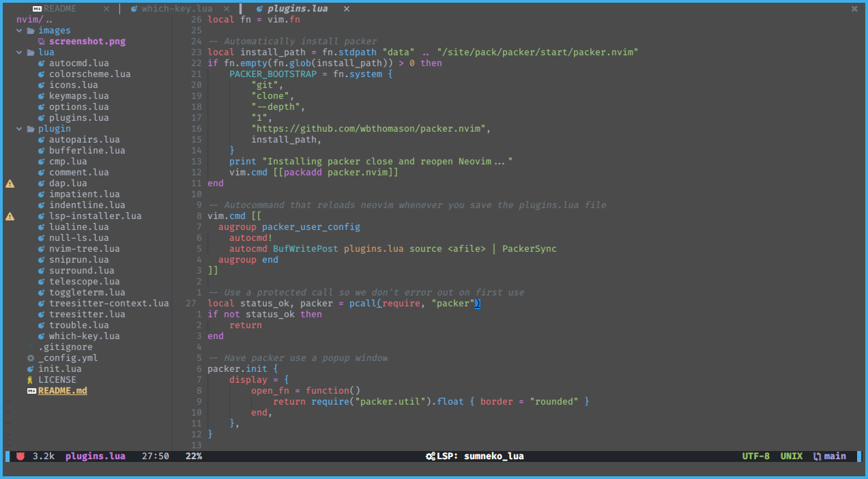Click the Lua icon on the plugins.lua tab

(x=259, y=9)
